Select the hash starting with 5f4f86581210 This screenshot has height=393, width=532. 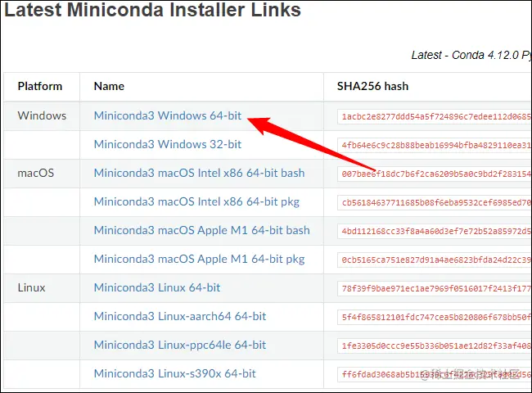tap(435, 318)
